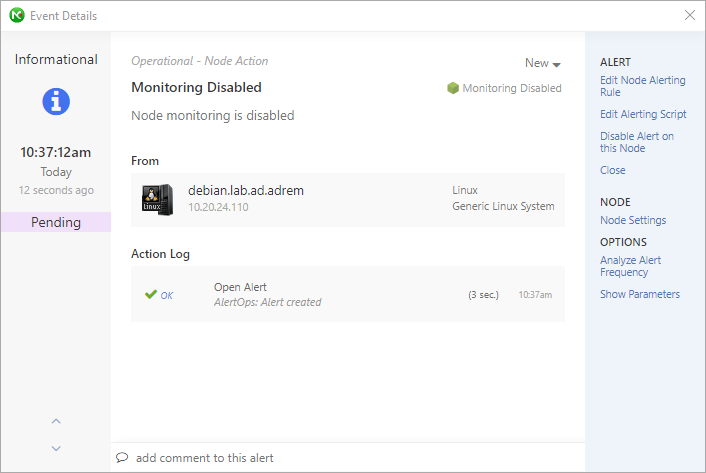
Task: Close the Event Details window
Action: pyautogui.click(x=689, y=15)
